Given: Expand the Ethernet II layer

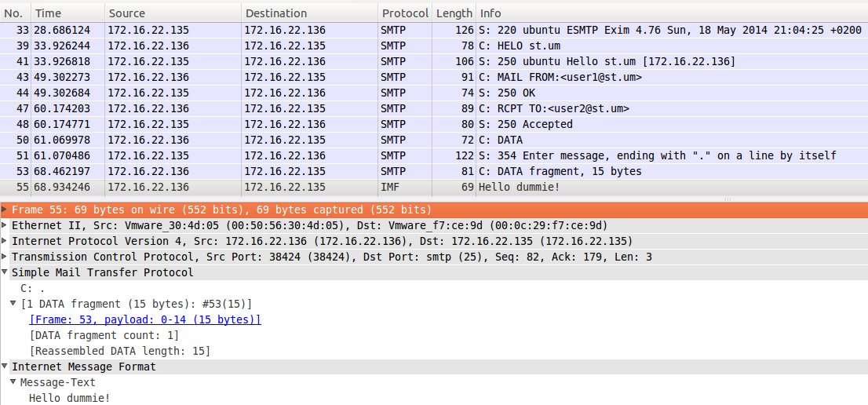Looking at the screenshot, I should click(x=5, y=225).
